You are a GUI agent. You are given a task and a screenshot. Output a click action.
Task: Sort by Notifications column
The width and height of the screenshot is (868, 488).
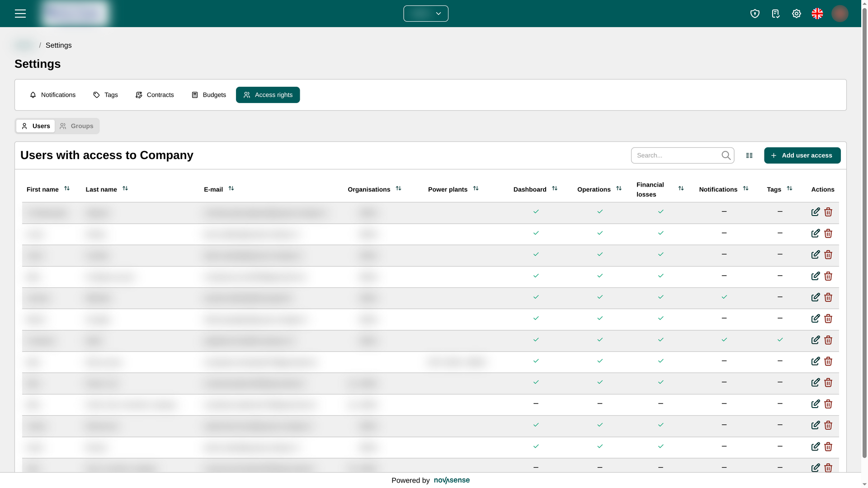click(x=745, y=188)
